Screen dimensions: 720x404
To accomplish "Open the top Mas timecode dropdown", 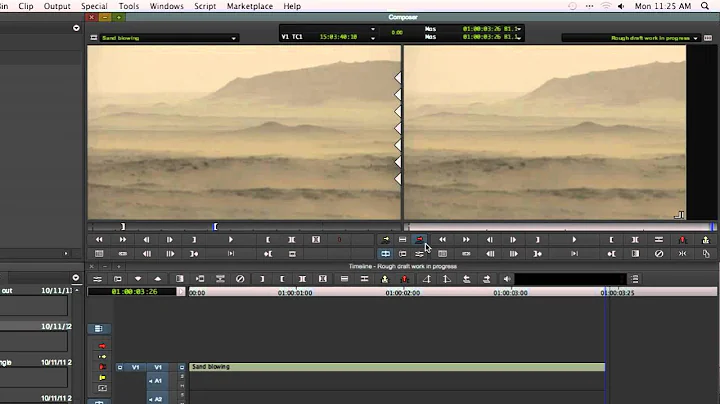I will [519, 29].
